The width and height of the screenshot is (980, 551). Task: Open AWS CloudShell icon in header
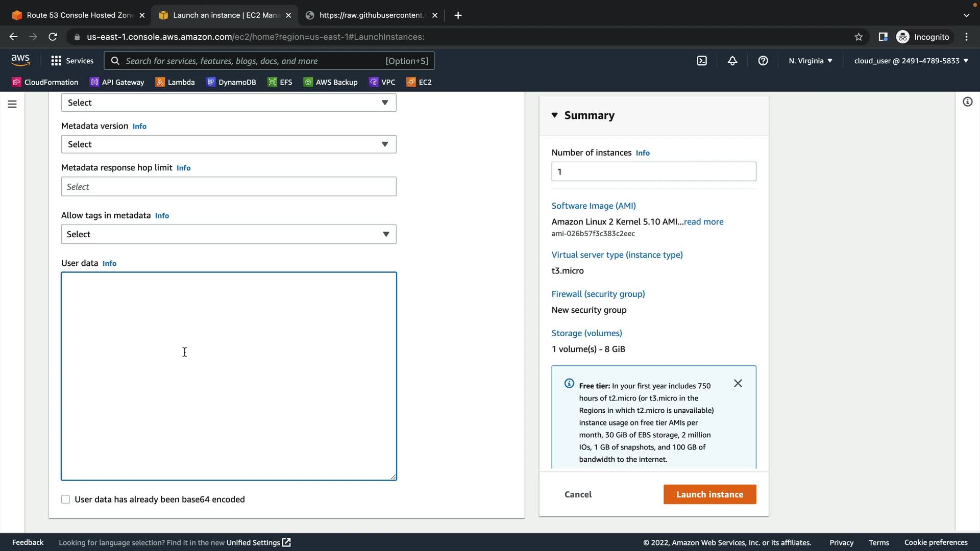click(702, 61)
